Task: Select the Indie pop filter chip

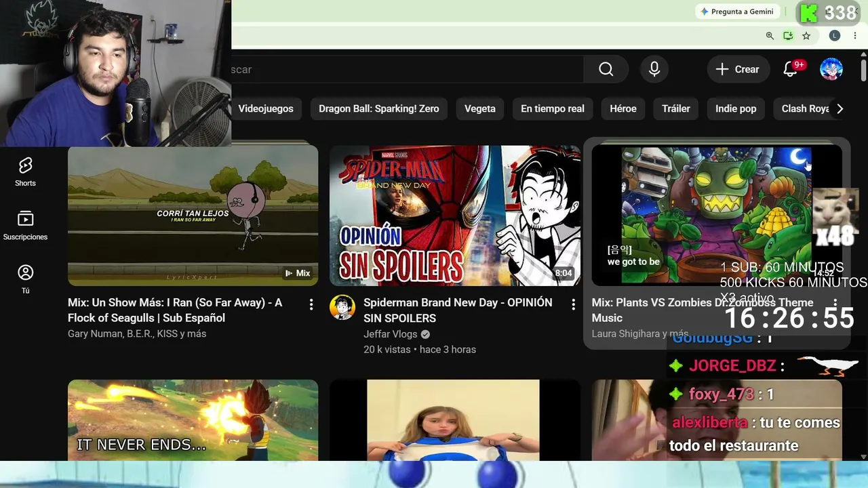Action: point(736,108)
